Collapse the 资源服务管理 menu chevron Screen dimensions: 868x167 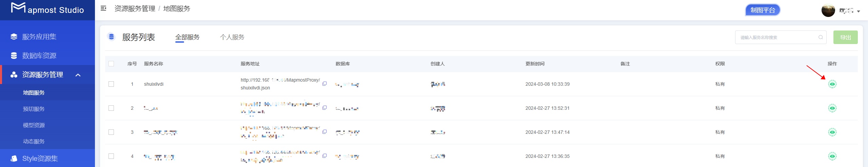(78, 75)
